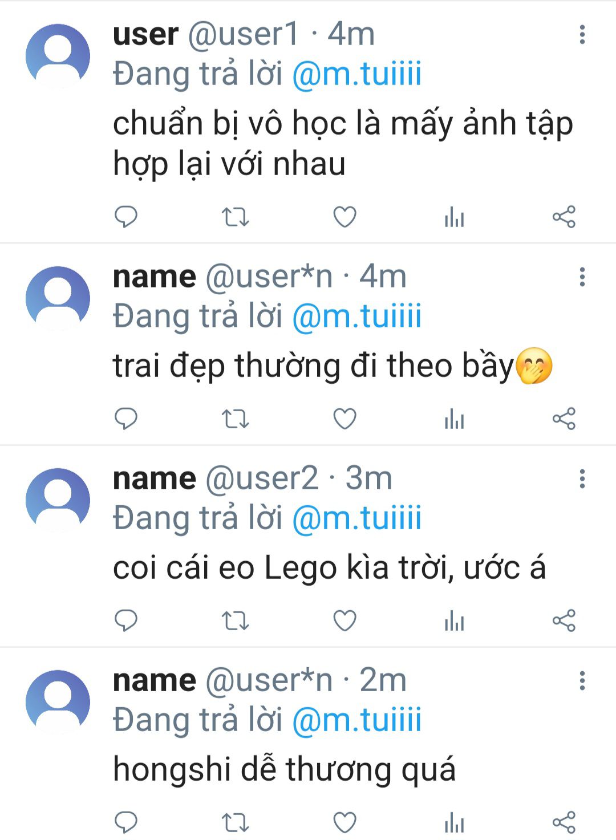Image resolution: width=616 pixels, height=840 pixels.
Task: Reply to the 'hongshi dễ thương quá' tweet
Action: 126,822
